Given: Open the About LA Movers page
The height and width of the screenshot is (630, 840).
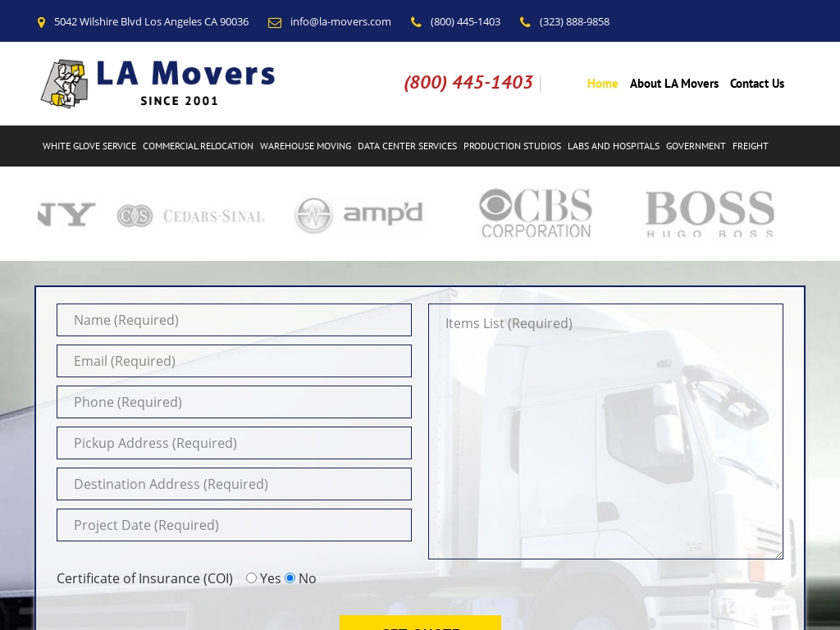Looking at the screenshot, I should coord(674,83).
